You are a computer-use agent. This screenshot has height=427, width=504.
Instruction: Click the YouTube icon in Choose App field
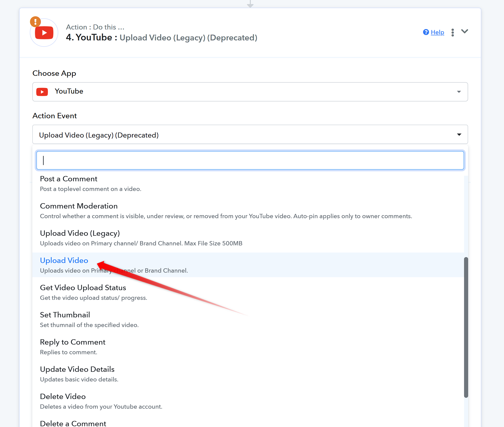point(42,92)
